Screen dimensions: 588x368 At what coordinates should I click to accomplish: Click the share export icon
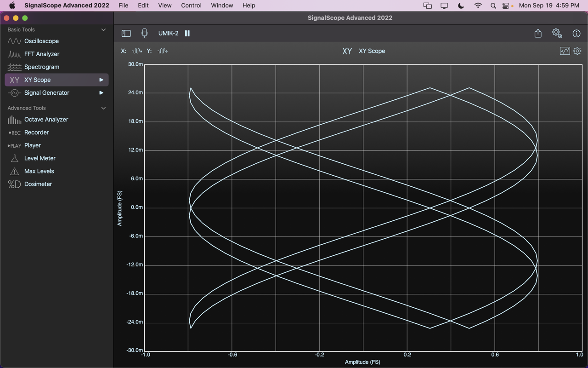click(538, 33)
